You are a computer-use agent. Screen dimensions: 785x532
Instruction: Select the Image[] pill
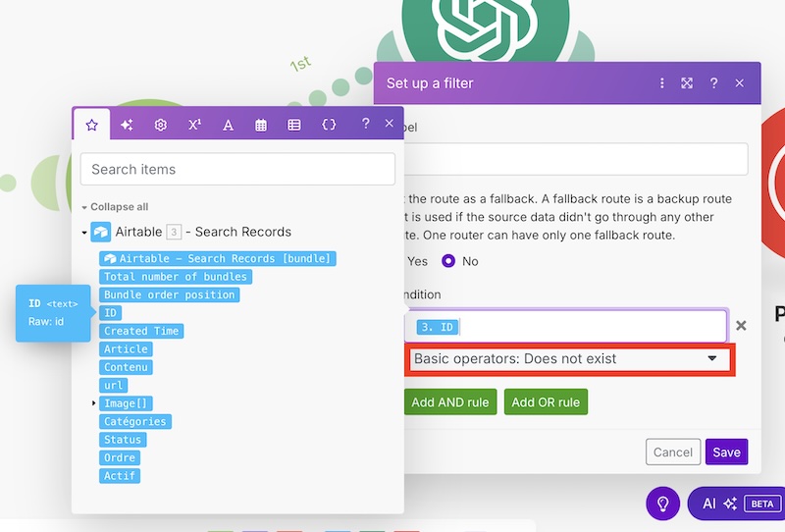pyautogui.click(x=126, y=403)
